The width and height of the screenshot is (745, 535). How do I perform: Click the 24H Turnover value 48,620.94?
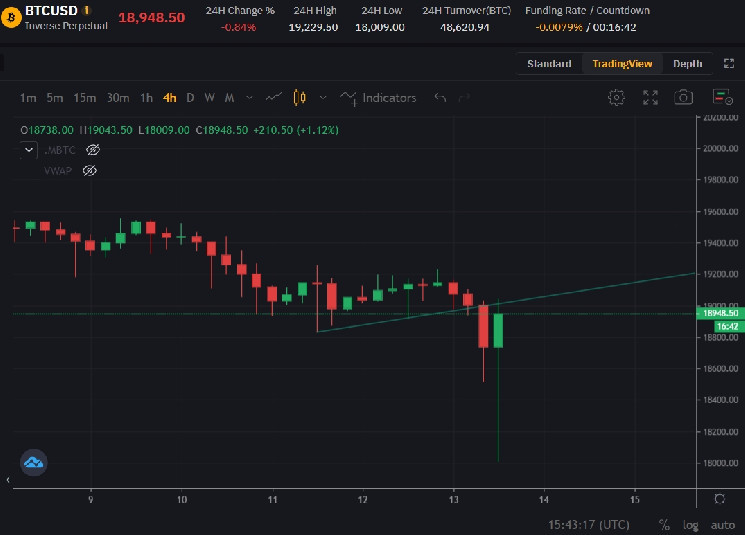(x=464, y=27)
